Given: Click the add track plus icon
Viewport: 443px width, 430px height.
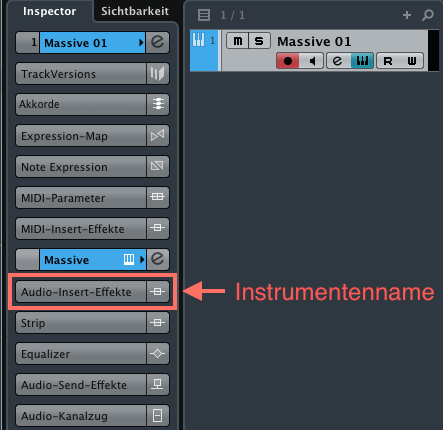Looking at the screenshot, I should click(407, 15).
